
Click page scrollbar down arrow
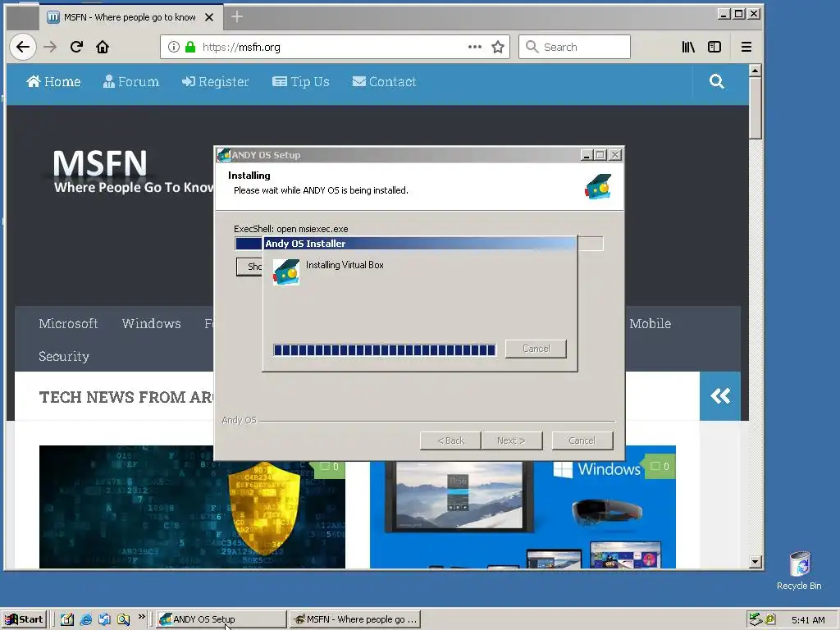pyautogui.click(x=756, y=562)
